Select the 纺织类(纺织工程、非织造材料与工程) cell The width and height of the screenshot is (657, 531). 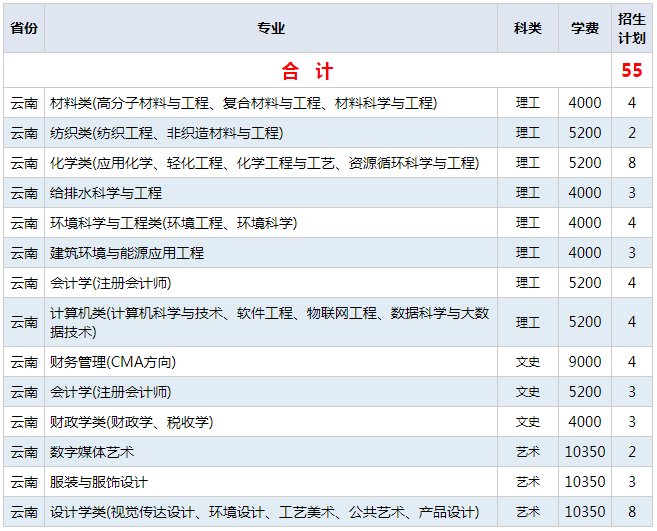(x=271, y=133)
